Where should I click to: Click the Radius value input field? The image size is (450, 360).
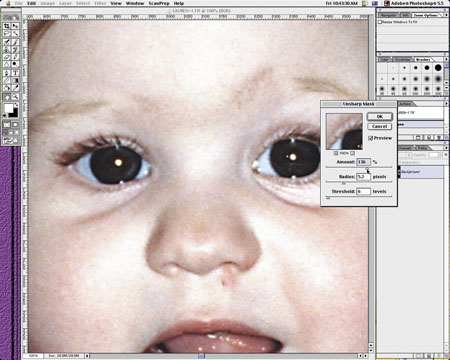pyautogui.click(x=363, y=176)
